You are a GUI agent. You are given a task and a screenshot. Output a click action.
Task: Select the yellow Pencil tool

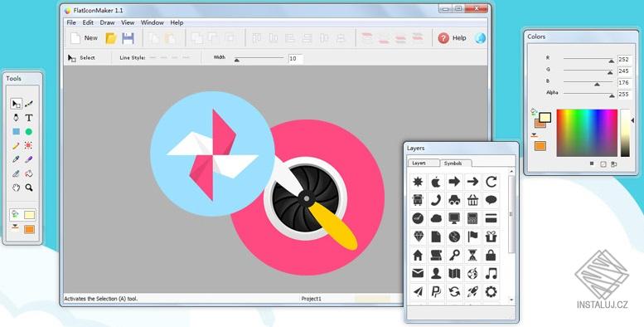[16, 145]
